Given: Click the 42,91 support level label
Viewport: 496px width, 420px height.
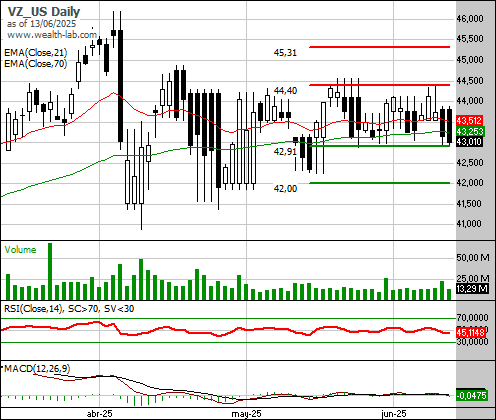Looking at the screenshot, I should (x=285, y=152).
